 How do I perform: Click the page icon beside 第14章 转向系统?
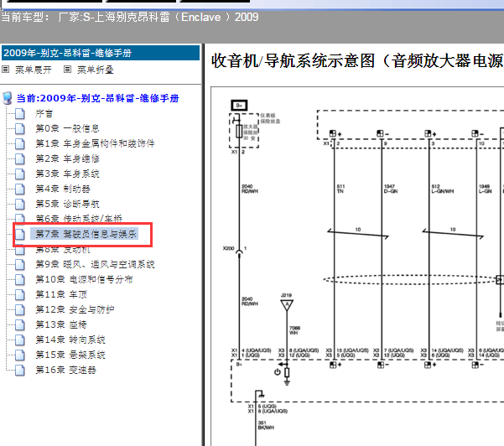point(20,340)
